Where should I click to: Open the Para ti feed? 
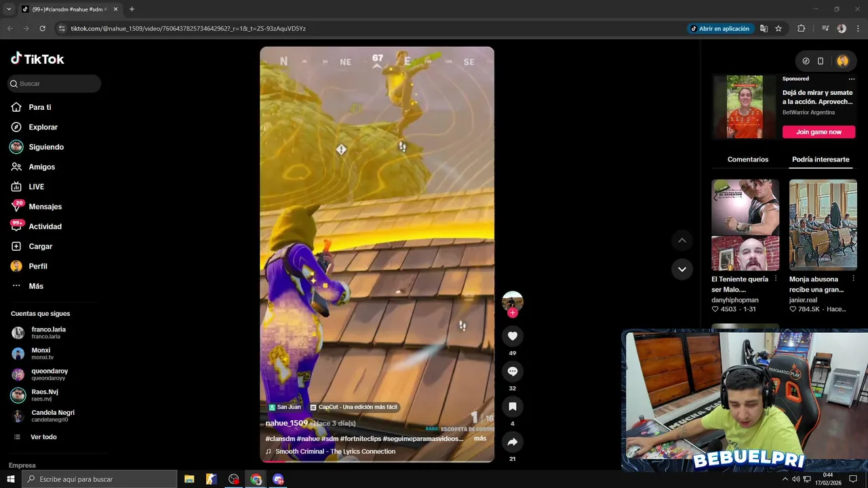39,107
